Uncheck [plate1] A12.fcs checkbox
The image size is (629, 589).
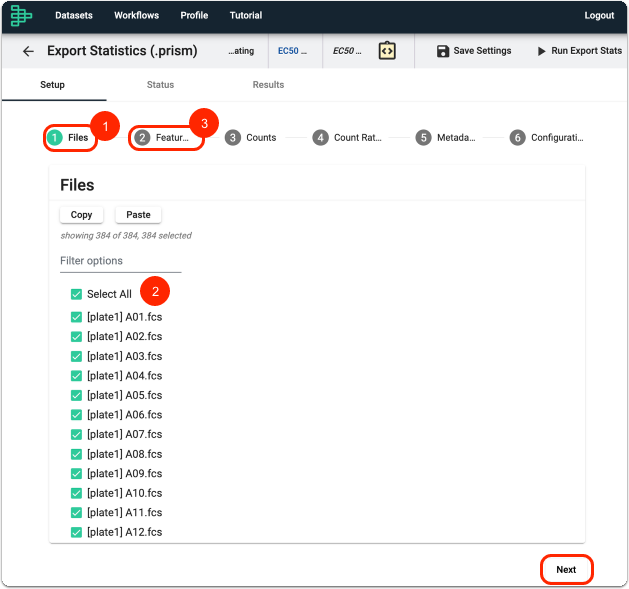(x=76, y=532)
